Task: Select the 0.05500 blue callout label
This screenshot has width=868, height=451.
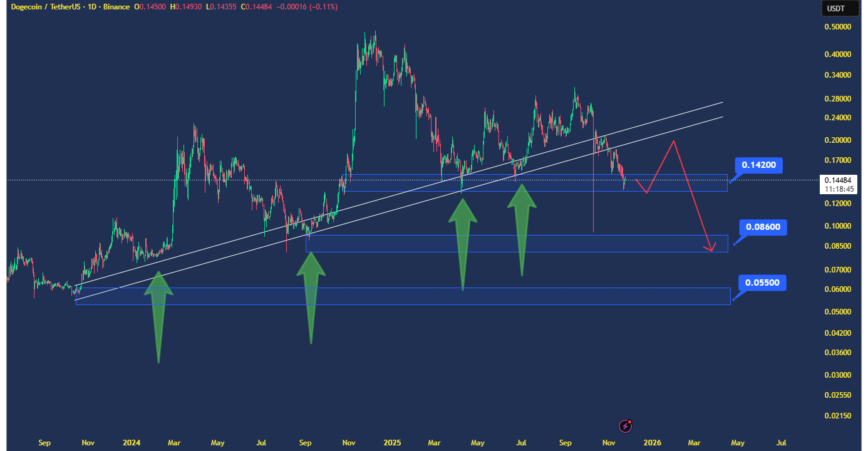Action: point(762,283)
